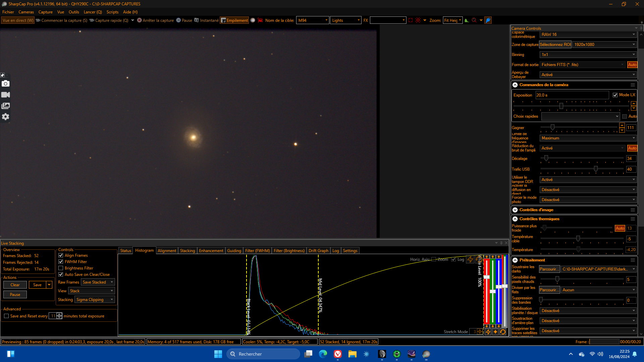Open the image gallery icon in left sidebar
644x362 pixels.
pos(6,106)
